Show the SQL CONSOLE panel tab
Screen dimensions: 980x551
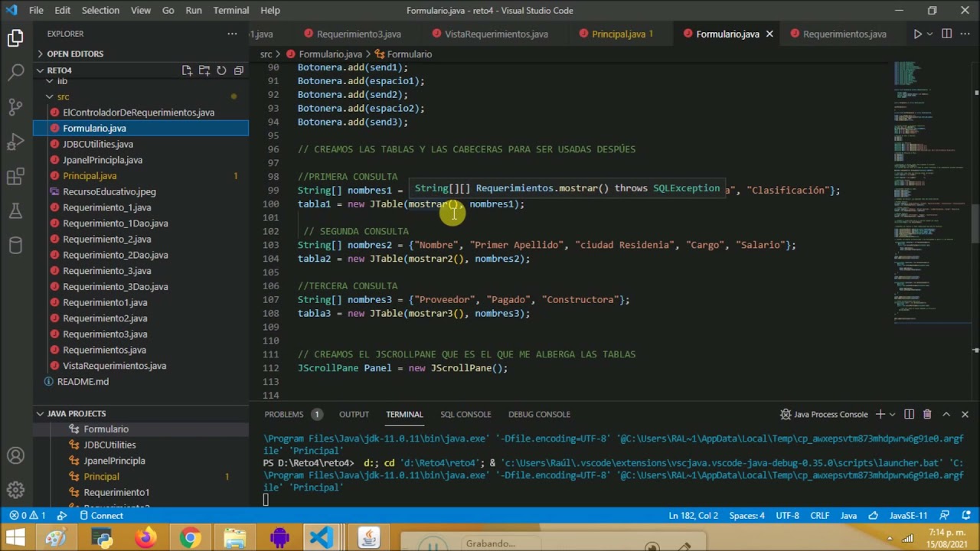pos(465,414)
